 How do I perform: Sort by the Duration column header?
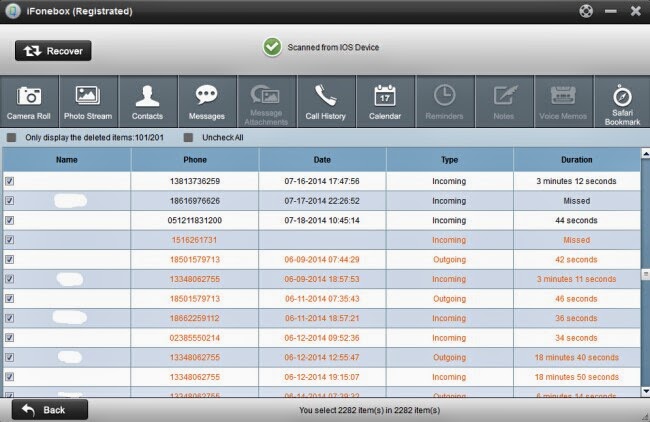(577, 160)
